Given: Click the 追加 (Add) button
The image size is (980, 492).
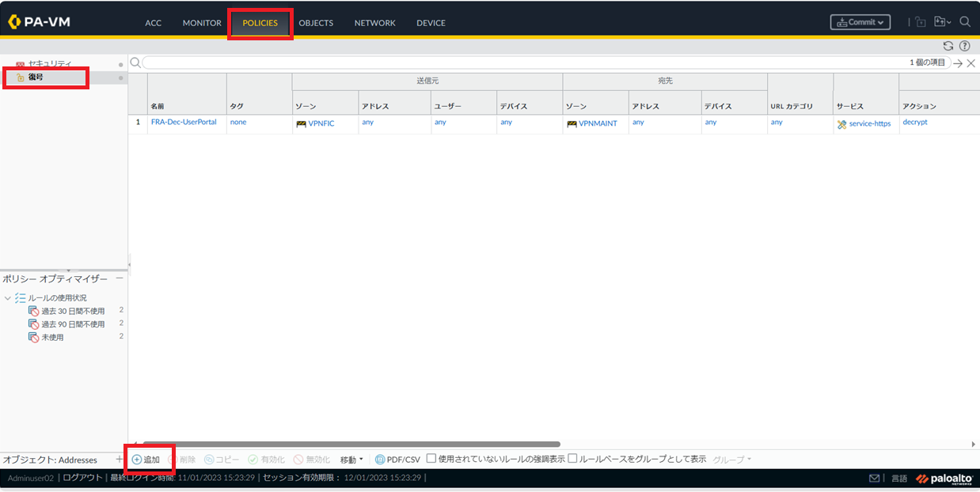Looking at the screenshot, I should [x=146, y=460].
